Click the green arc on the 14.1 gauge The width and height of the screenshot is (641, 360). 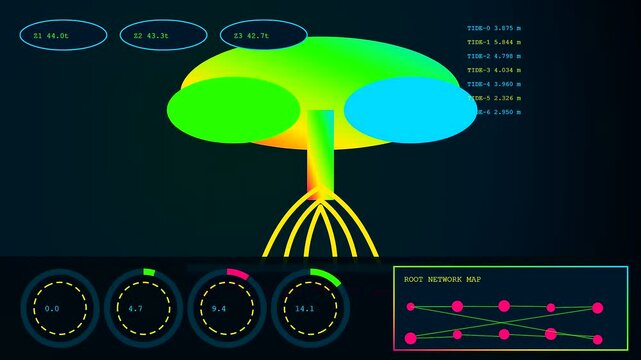coord(327,276)
